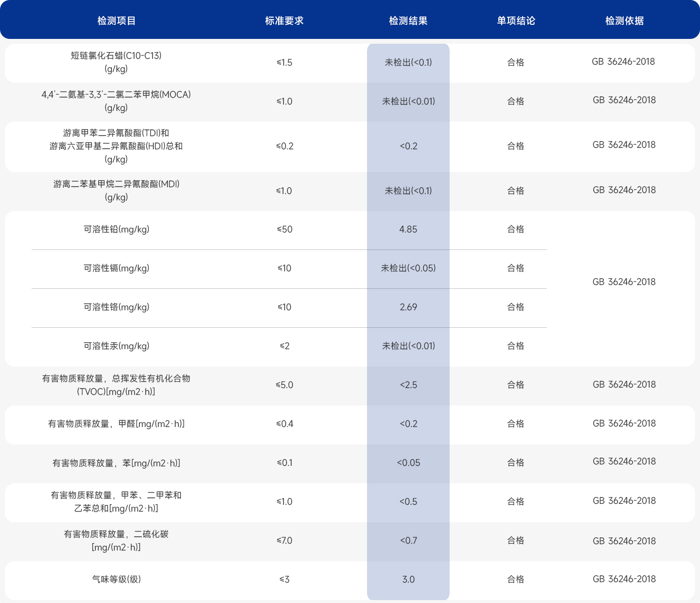Click the TVOC standard requirement ≤5.0
This screenshot has width=700, height=603.
point(284,385)
